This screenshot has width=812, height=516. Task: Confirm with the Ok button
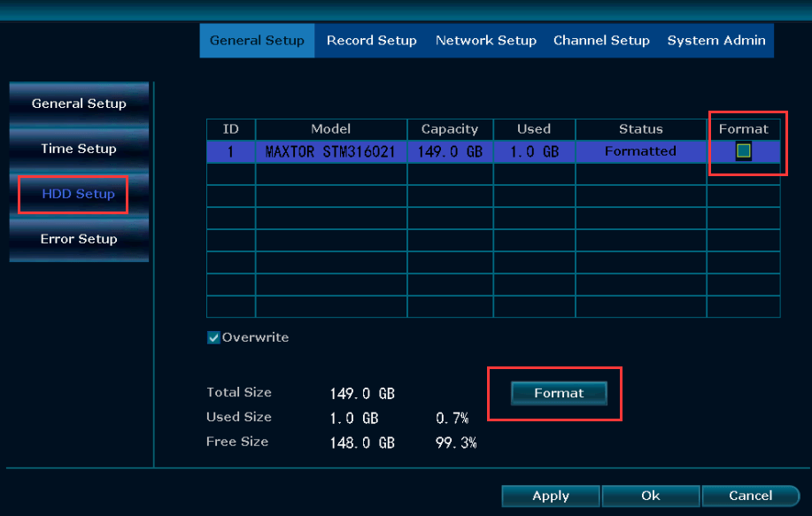[x=651, y=496]
